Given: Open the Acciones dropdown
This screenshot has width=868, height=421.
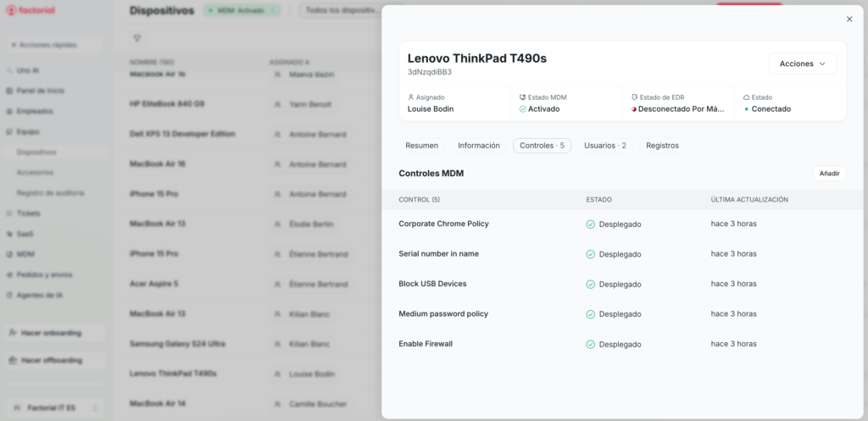Looking at the screenshot, I should [x=802, y=64].
